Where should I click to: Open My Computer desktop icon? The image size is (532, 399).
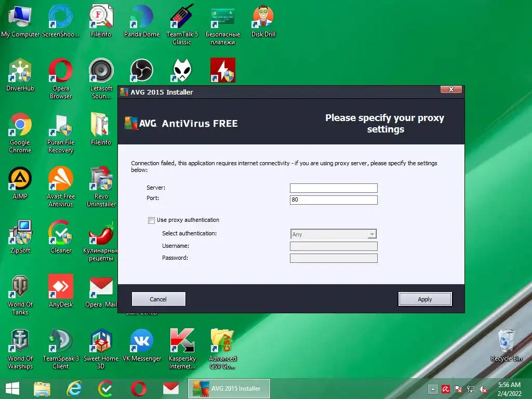(x=20, y=21)
